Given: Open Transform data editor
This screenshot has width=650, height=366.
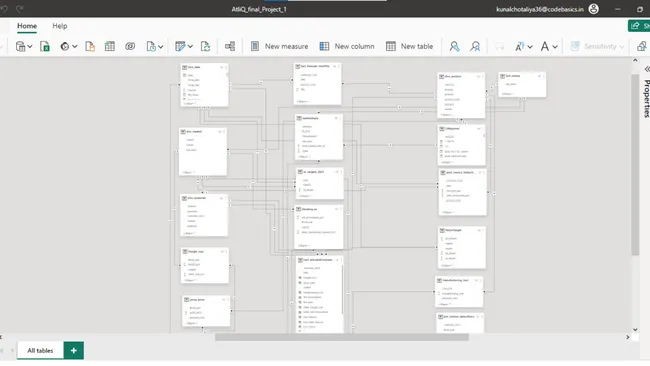Looking at the screenshot, I should tap(180, 46).
